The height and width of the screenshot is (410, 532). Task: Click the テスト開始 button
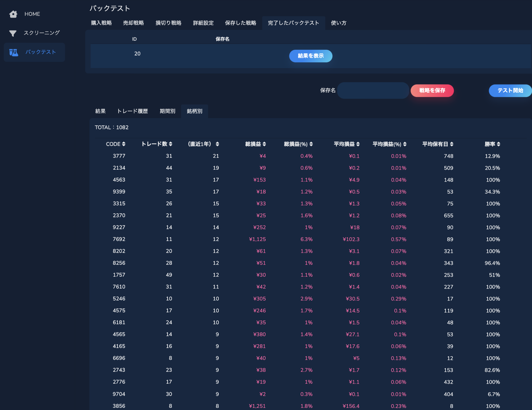tap(510, 90)
